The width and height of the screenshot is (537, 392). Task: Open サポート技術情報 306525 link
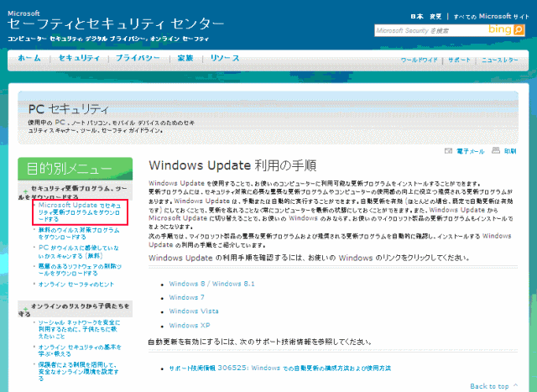pyautogui.click(x=279, y=368)
